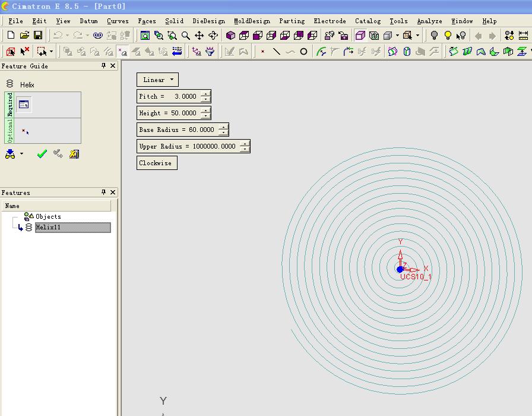Open the Curves menu
This screenshot has width=532, height=416.
click(118, 21)
